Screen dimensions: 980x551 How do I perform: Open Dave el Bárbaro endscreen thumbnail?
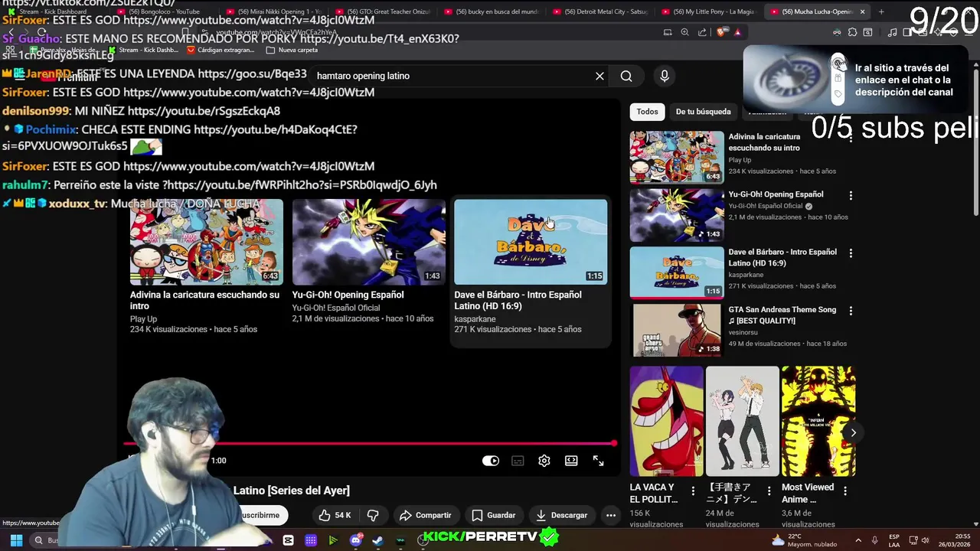[x=531, y=242]
